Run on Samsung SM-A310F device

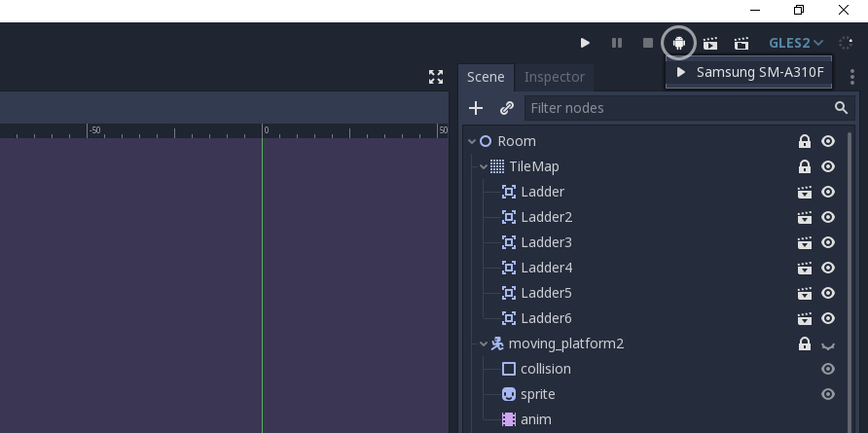pyautogui.click(x=749, y=73)
